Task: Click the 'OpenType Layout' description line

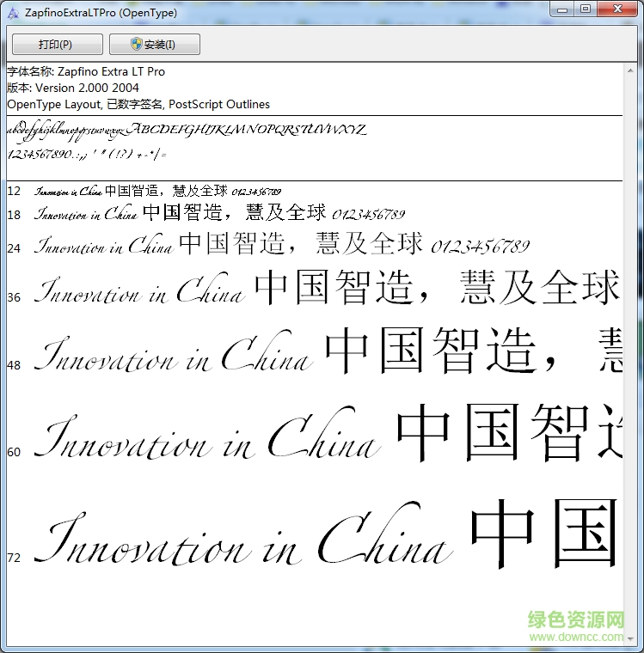Action: pyautogui.click(x=138, y=104)
